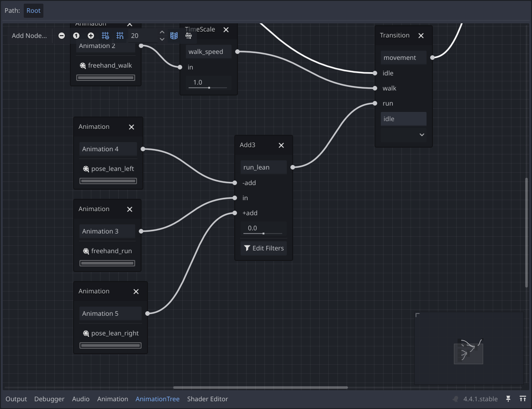Viewport: 532px width, 409px height.
Task: Click the vertical graph scrollbar
Action: point(527,233)
